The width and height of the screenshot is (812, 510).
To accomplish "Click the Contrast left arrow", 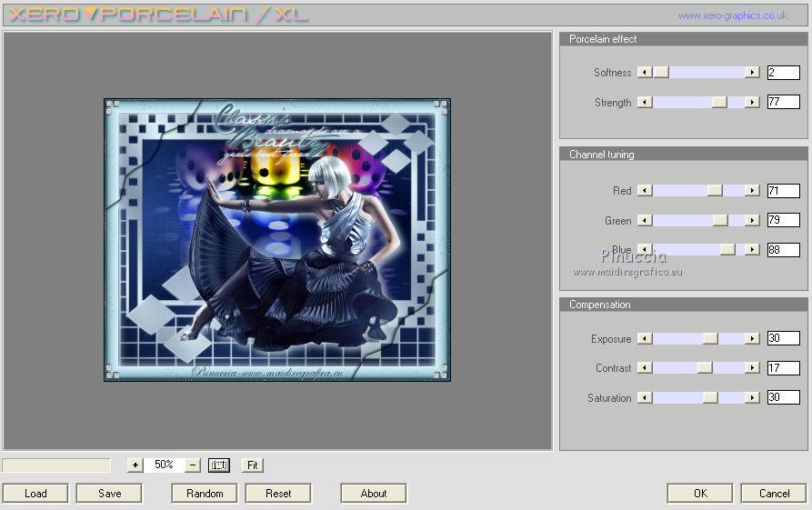I will 645,367.
